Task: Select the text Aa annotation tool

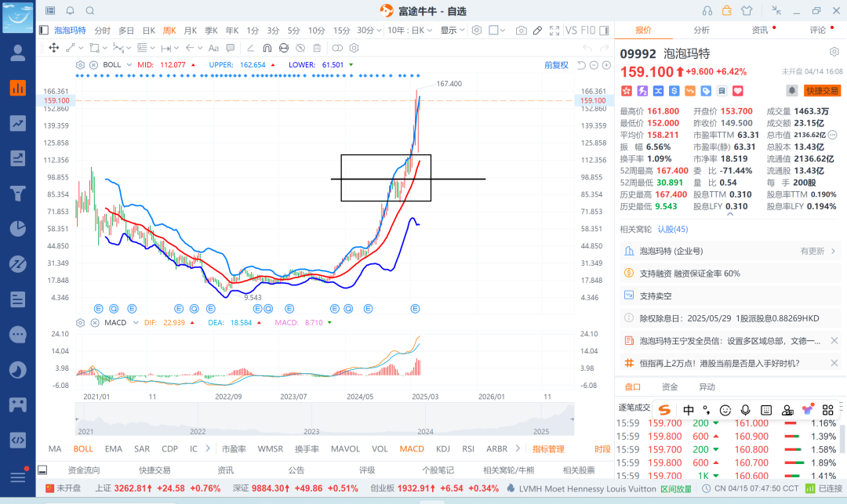Action: click(x=213, y=48)
